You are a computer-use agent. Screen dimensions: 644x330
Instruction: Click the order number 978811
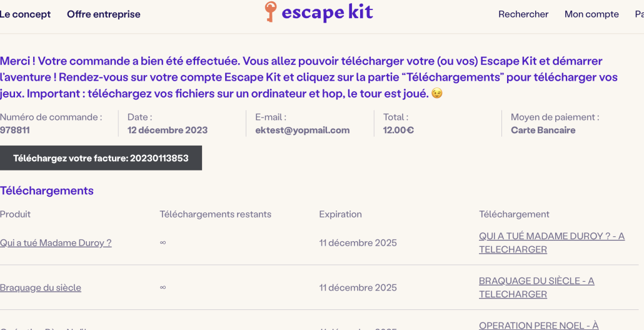pyautogui.click(x=15, y=130)
